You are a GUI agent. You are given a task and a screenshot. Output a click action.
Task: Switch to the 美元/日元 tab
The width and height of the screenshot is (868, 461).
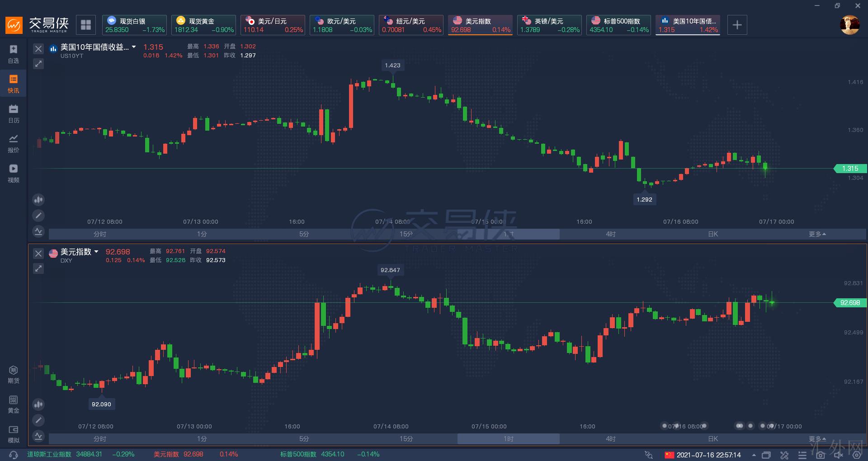[273, 25]
